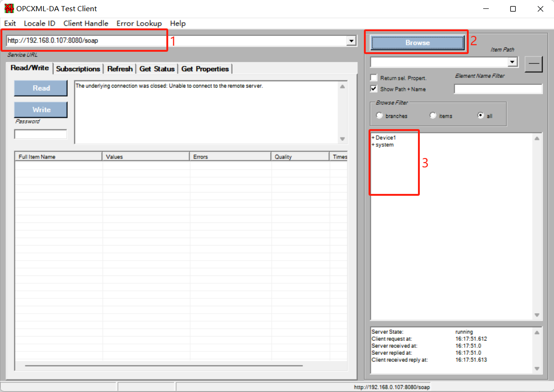Screen dimensions: 554x392
Task: Switch to the Refresh tab
Action: (120, 69)
